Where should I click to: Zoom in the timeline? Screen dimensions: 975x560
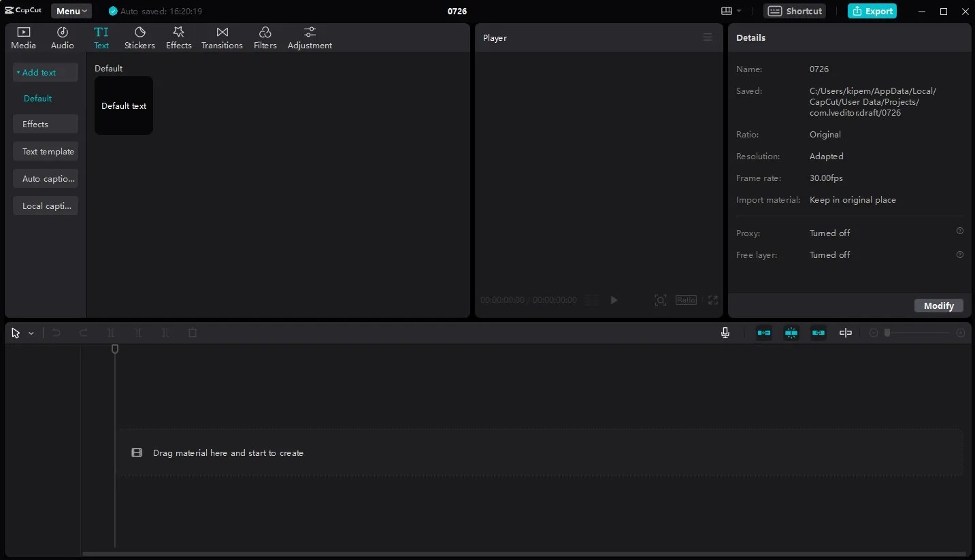[961, 333]
